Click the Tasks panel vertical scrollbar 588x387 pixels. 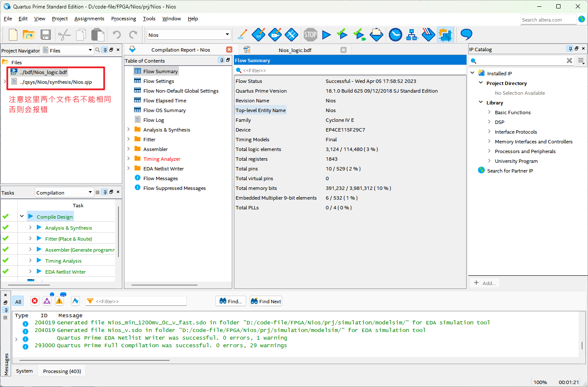(118, 232)
